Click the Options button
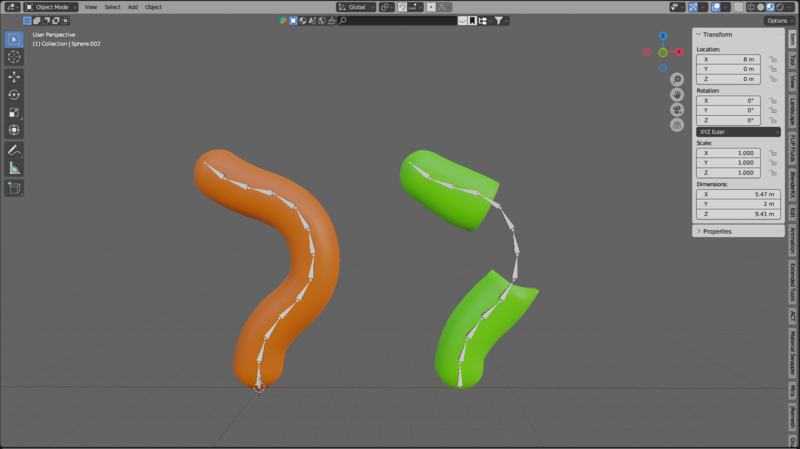This screenshot has height=449, width=800. tap(779, 20)
